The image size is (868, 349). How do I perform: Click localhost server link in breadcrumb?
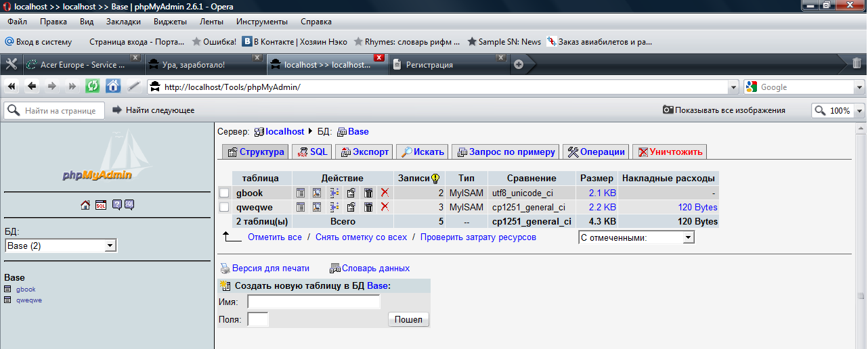click(x=285, y=131)
